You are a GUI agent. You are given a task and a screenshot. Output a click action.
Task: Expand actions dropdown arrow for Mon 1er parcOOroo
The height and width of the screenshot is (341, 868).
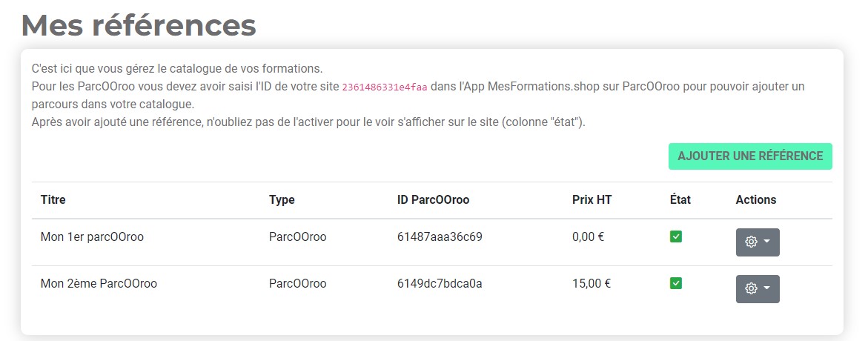pyautogui.click(x=766, y=242)
